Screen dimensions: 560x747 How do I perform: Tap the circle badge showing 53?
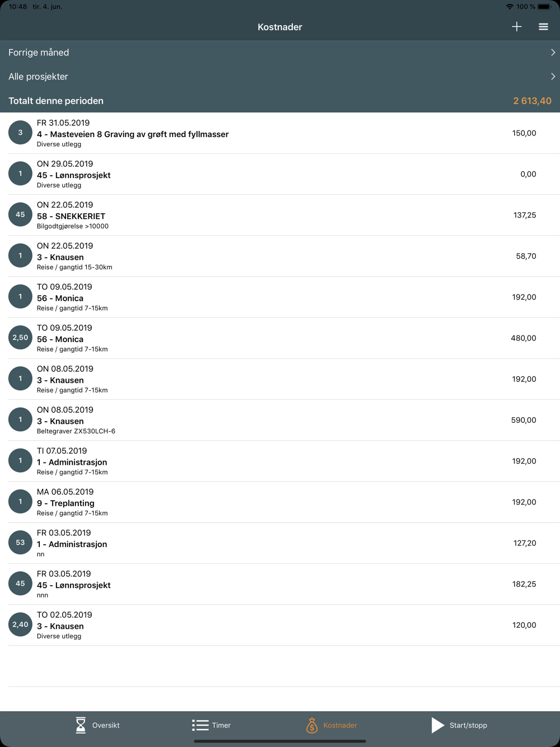click(20, 543)
